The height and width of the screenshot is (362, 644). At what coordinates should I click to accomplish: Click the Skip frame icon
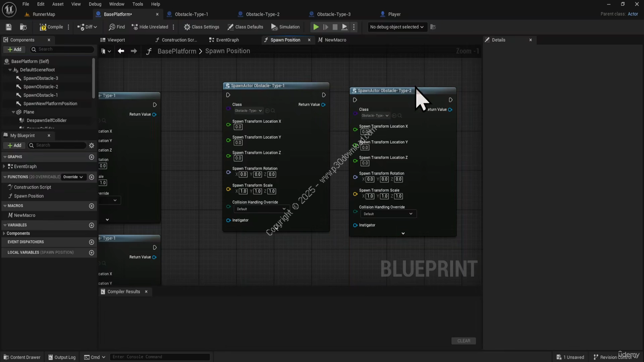click(x=326, y=27)
